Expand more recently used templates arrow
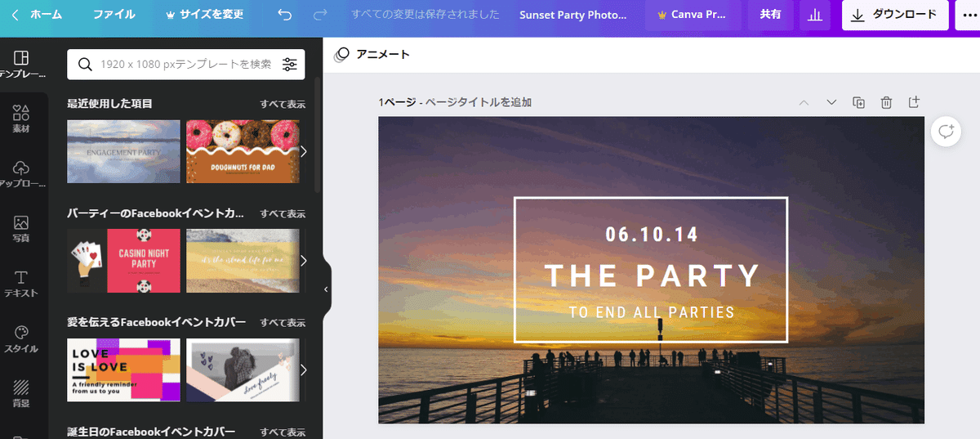The height and width of the screenshot is (439, 980). 304,151
